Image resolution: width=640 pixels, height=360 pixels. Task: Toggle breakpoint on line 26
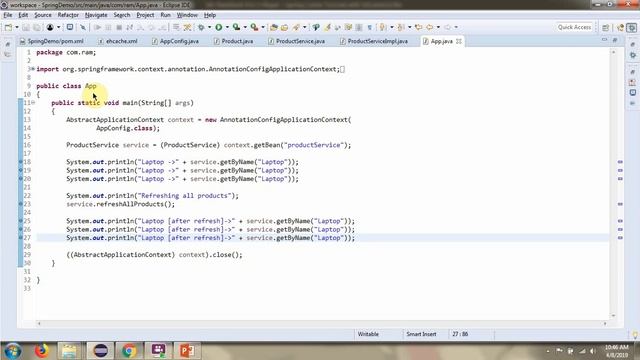pyautogui.click(x=21, y=229)
